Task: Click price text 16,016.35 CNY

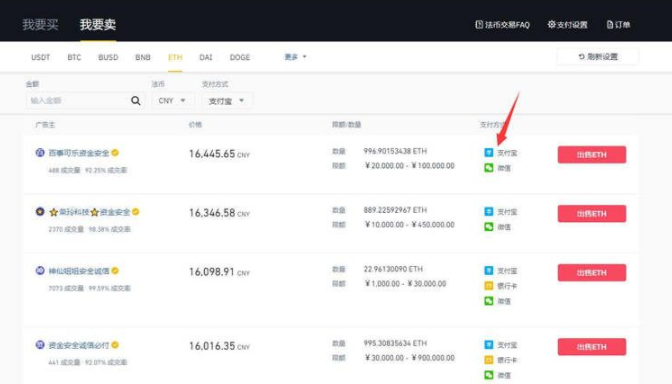Action: pos(219,346)
